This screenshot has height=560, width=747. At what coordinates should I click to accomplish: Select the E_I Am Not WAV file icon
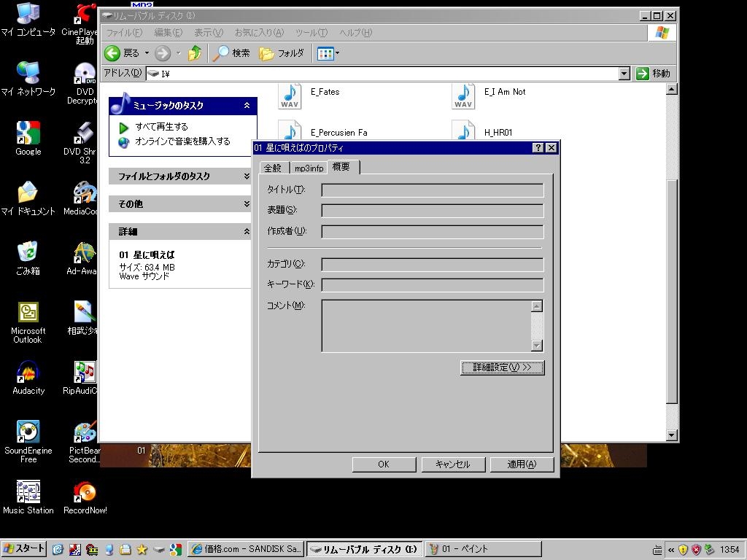pyautogui.click(x=463, y=96)
